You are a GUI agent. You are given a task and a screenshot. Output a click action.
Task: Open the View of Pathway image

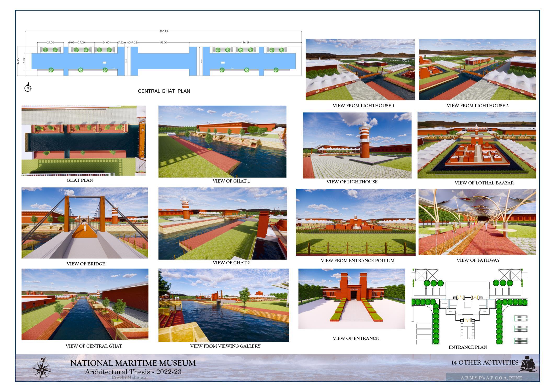click(x=477, y=222)
